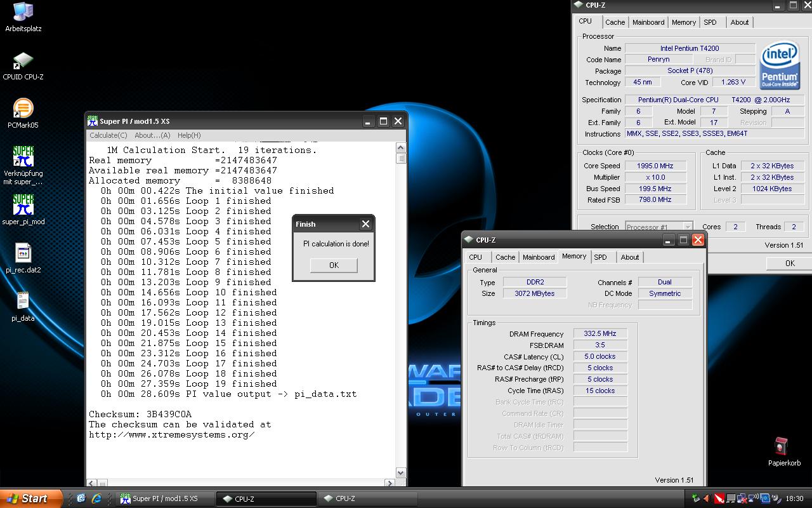812x508 pixels.
Task: Open About tab in rear CPU-Z window
Action: pos(740,22)
